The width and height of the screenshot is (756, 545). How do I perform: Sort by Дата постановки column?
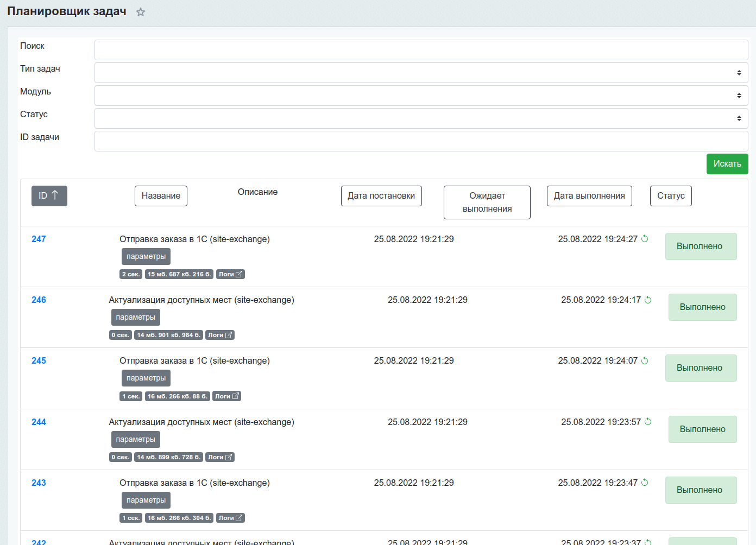[x=381, y=196]
